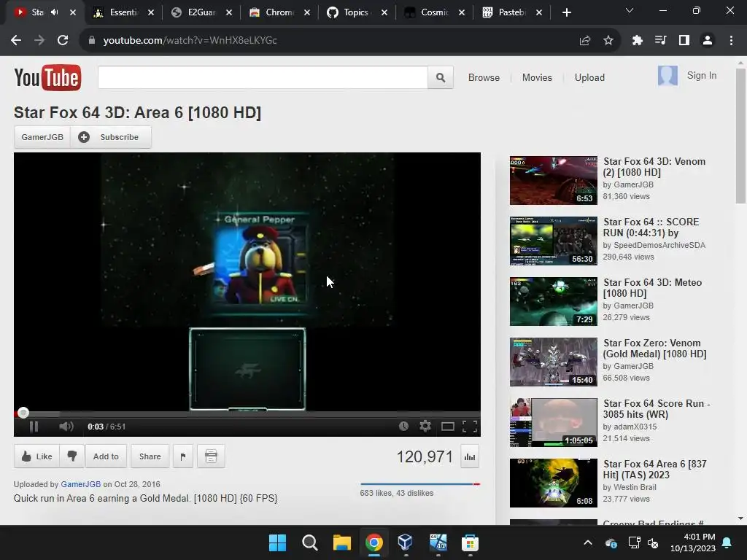Open Star Fox 64 Score Run 3085 hits thumbnail
The image size is (747, 560).
(553, 422)
